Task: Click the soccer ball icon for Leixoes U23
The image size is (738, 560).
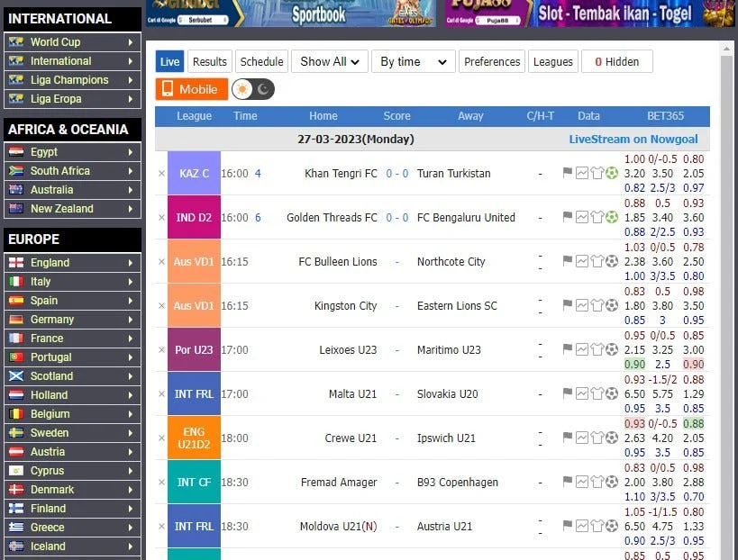Action: (x=611, y=350)
